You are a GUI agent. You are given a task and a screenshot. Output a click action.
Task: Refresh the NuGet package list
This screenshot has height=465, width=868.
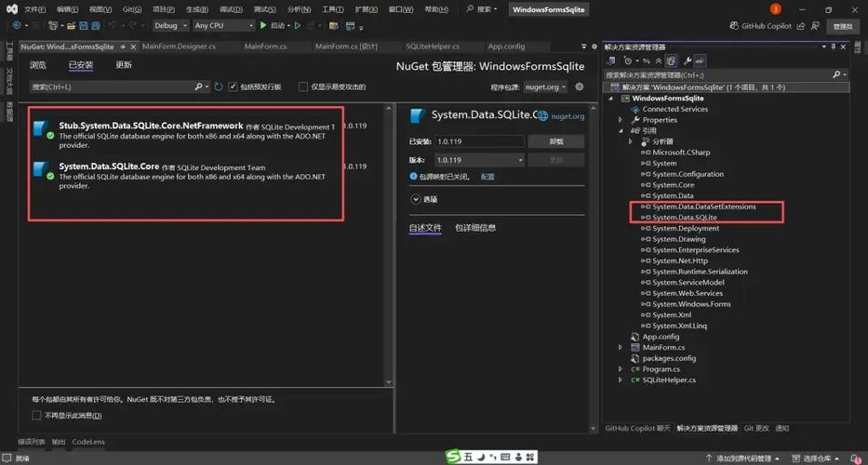(219, 86)
